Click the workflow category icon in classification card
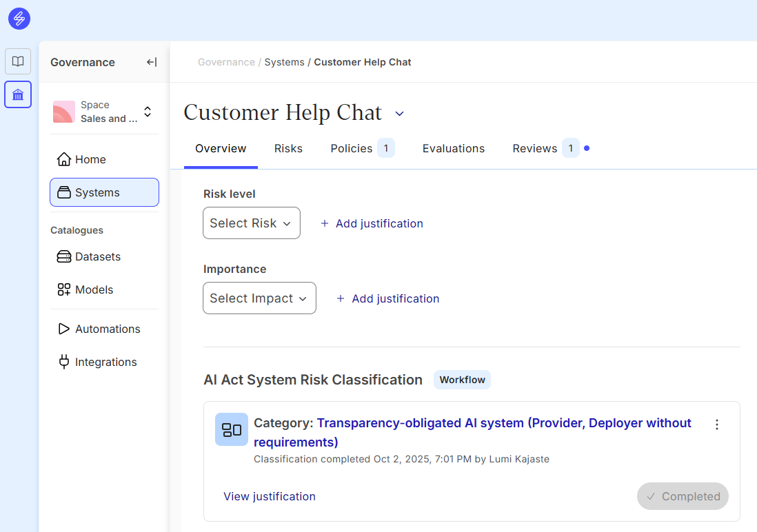This screenshot has height=532, width=757. 232,429
